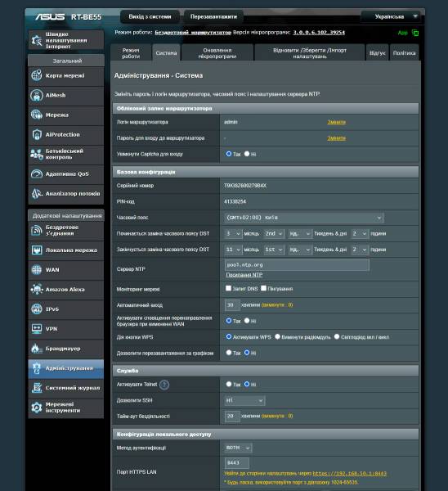
Task: Open the quick Internet setup wizard icon
Action: click(37, 40)
